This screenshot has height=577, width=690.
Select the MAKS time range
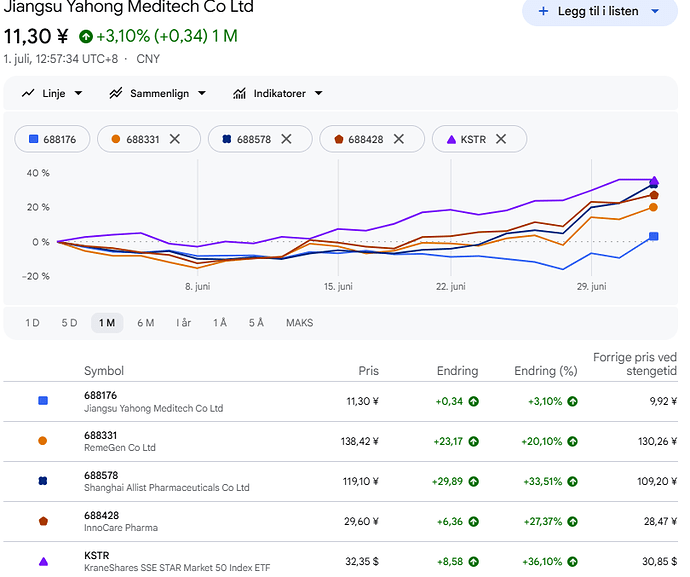300,323
